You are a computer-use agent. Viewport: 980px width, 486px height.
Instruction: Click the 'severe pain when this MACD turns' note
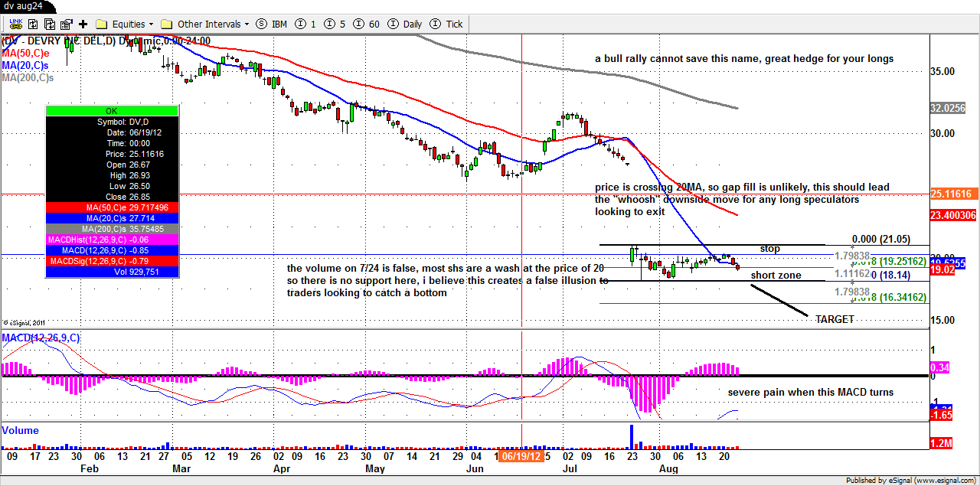[x=811, y=392]
